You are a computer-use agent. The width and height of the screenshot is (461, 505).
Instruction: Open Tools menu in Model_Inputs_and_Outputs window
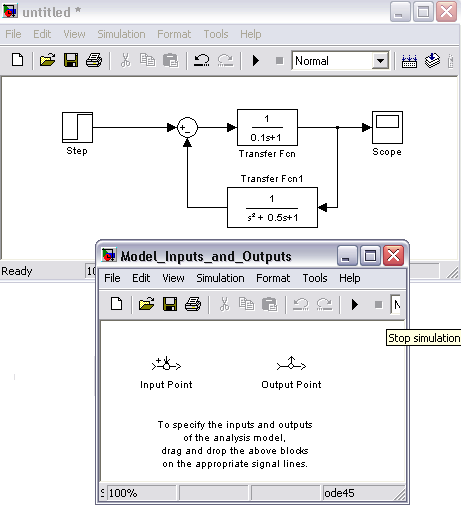click(315, 278)
